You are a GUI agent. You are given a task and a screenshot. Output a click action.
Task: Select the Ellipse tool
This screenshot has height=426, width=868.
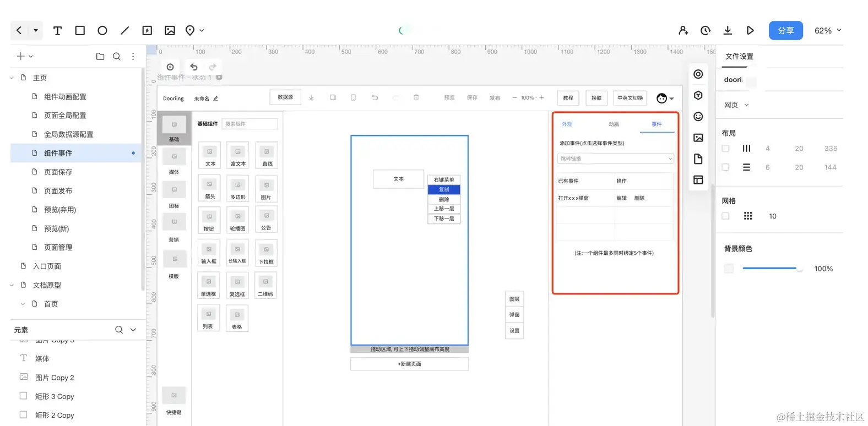[102, 31]
